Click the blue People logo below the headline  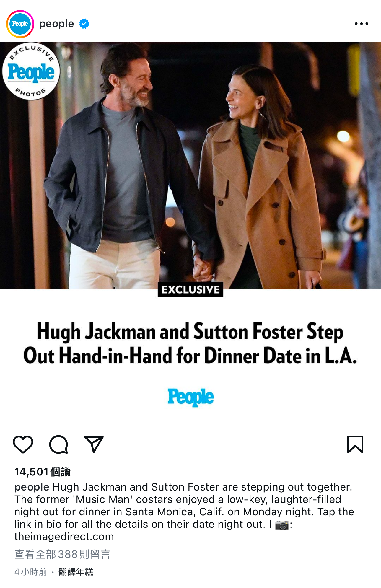click(190, 397)
